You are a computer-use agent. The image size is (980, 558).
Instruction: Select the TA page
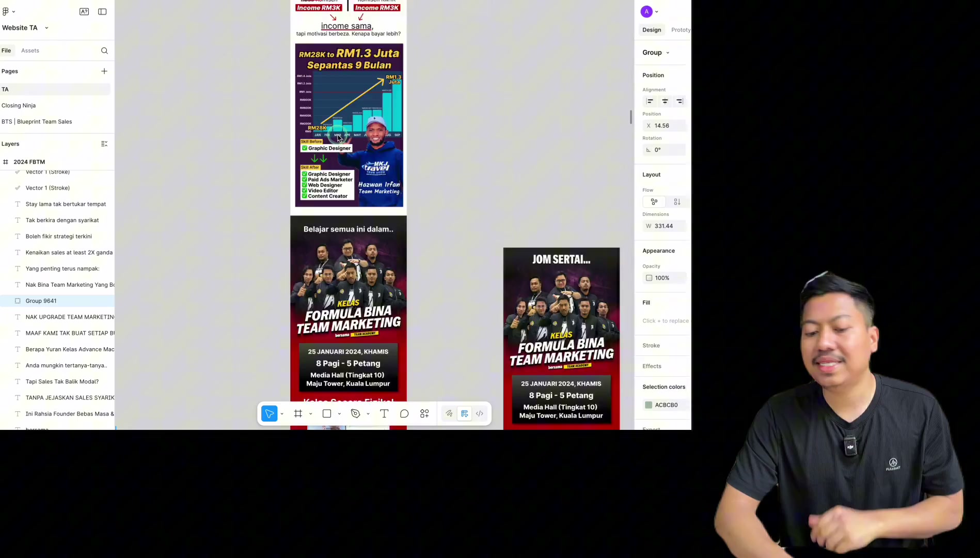click(55, 89)
